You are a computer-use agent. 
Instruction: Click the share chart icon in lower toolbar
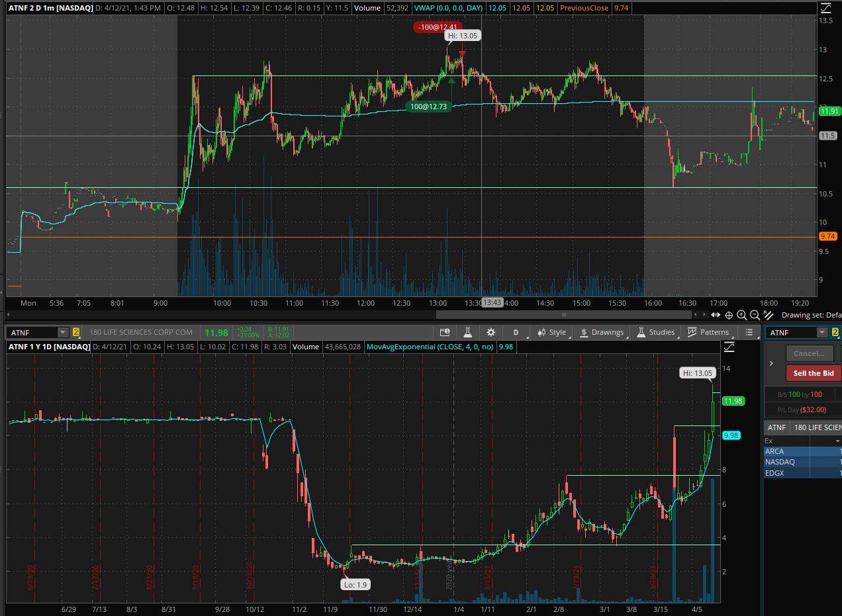click(x=445, y=332)
